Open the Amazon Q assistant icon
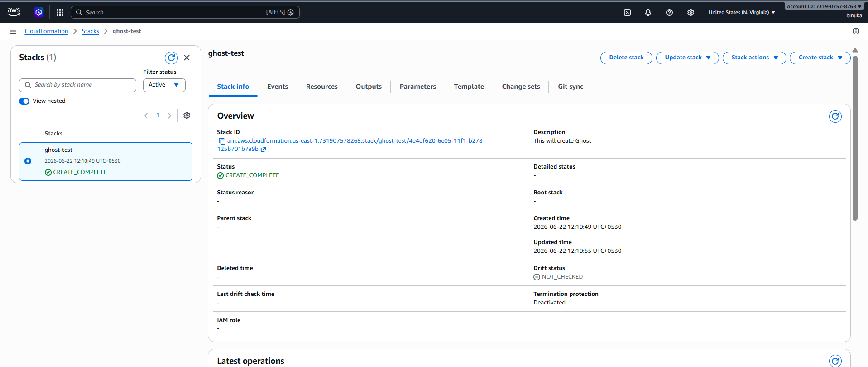 click(x=38, y=12)
